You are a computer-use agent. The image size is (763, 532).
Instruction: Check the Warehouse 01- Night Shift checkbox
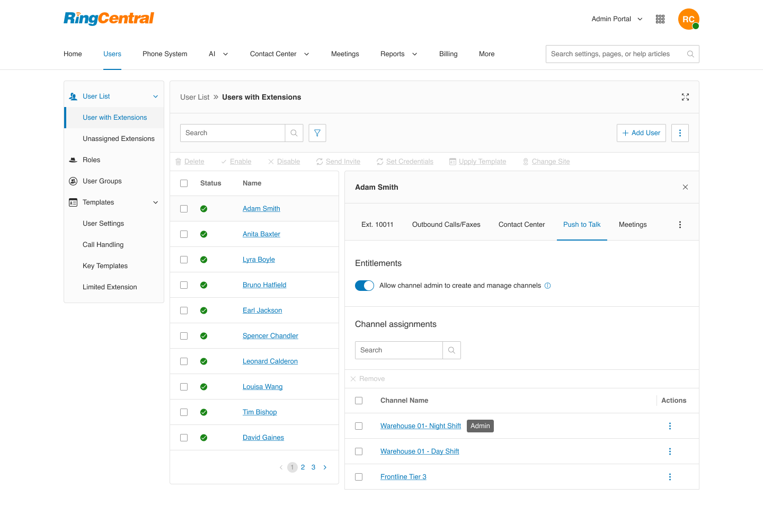click(359, 425)
